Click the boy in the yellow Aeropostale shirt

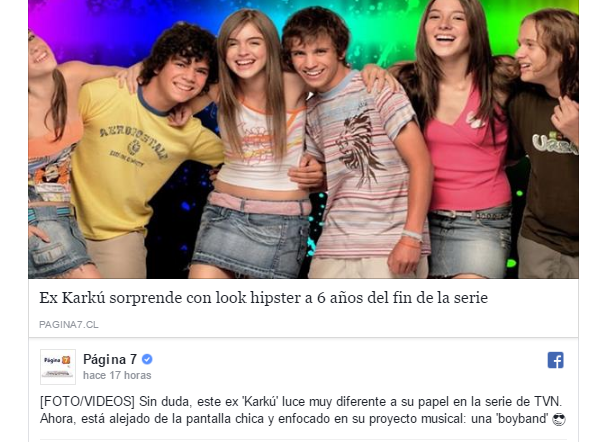tap(147, 151)
